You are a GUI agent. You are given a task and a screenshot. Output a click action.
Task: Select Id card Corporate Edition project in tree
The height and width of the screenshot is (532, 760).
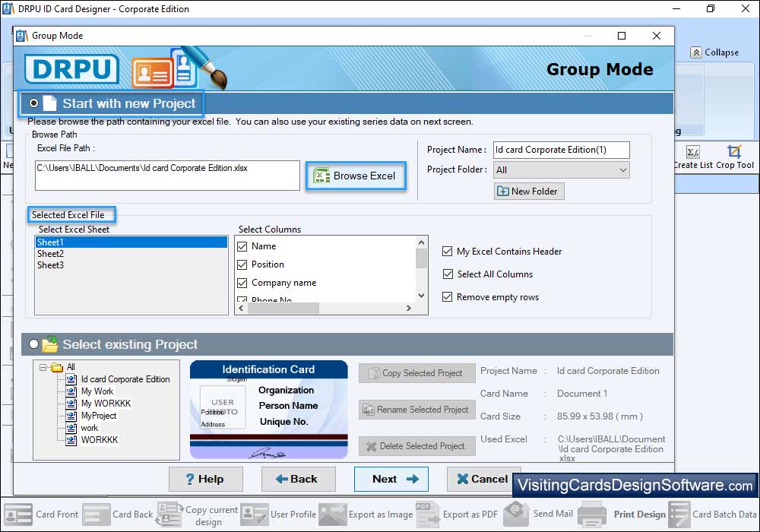125,379
